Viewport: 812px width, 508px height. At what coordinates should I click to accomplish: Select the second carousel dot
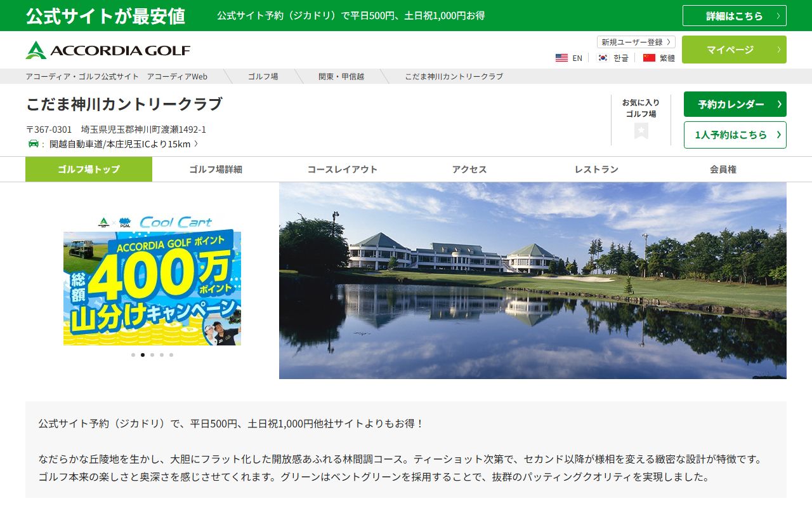point(143,355)
